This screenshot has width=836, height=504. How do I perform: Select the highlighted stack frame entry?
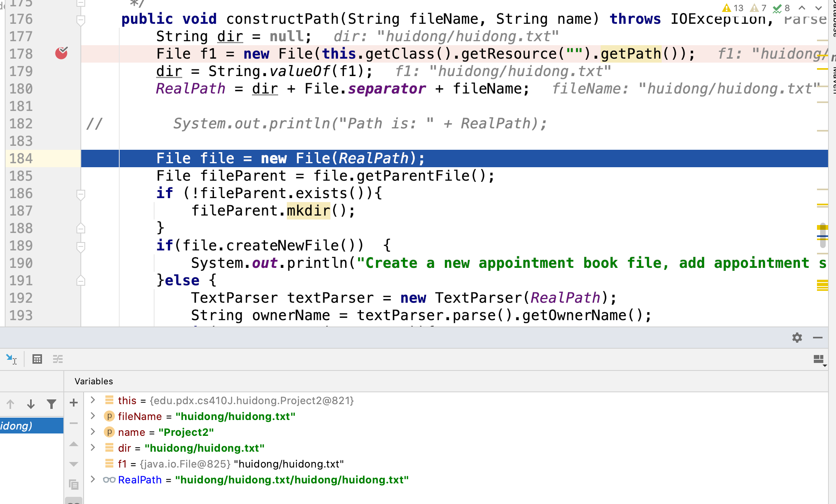[x=32, y=426]
